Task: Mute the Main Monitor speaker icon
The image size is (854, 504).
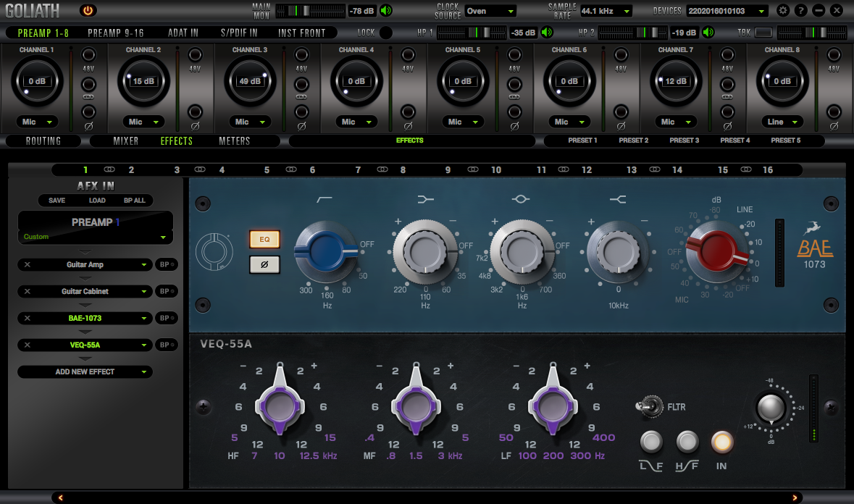Action: click(386, 10)
